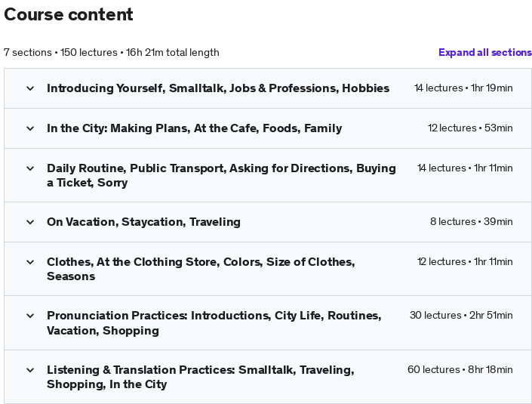The width and height of the screenshot is (532, 404).
Task: Expand chevron for In the City section
Action: coord(30,128)
